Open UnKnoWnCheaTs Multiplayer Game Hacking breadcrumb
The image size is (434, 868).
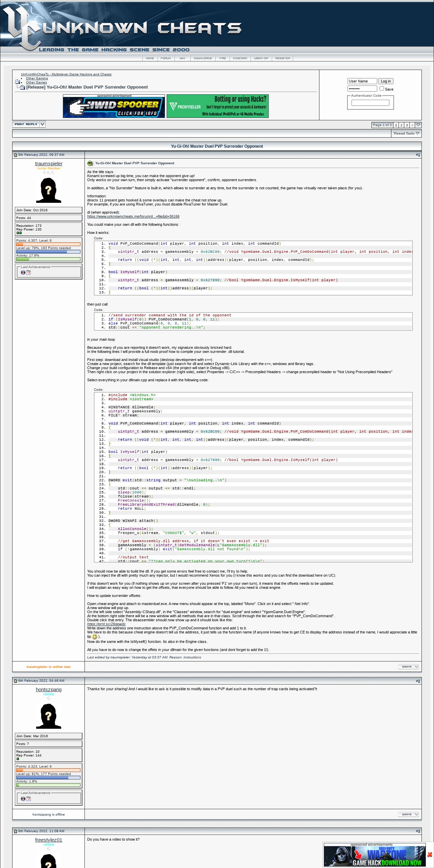coord(66,74)
